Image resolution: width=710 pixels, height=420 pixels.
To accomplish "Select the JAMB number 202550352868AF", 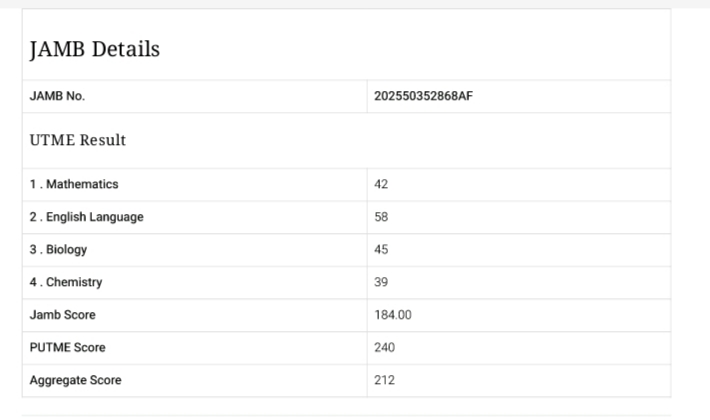I will (x=423, y=97).
